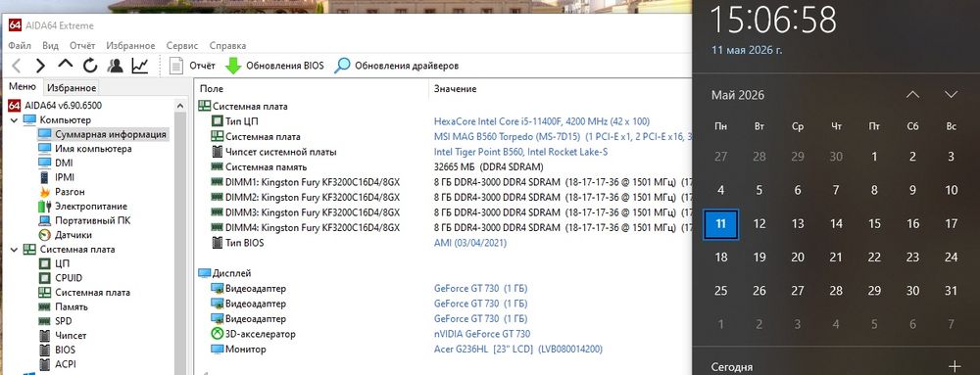Go to next month in calendar
This screenshot has width=980, height=375.
952,95
